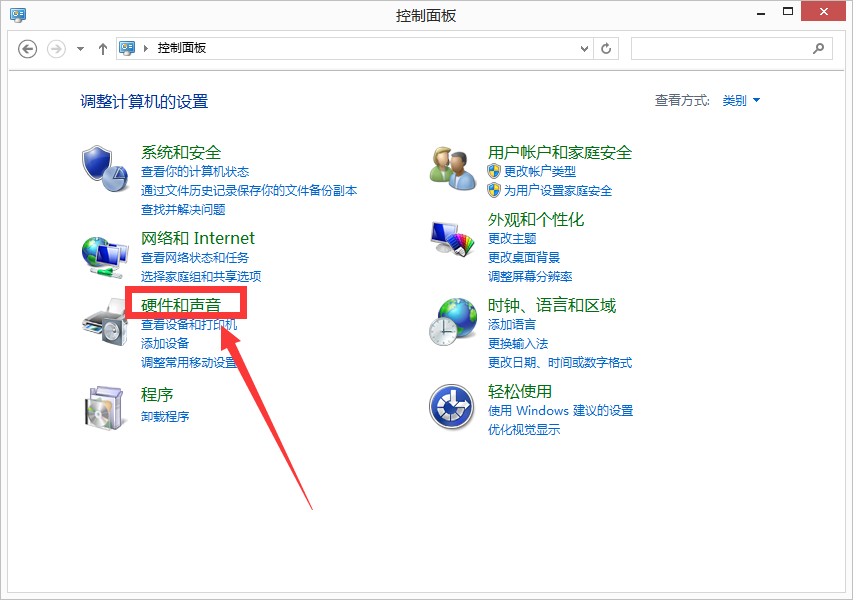Open the Ease of Access icon
The image size is (853, 600).
pos(451,407)
